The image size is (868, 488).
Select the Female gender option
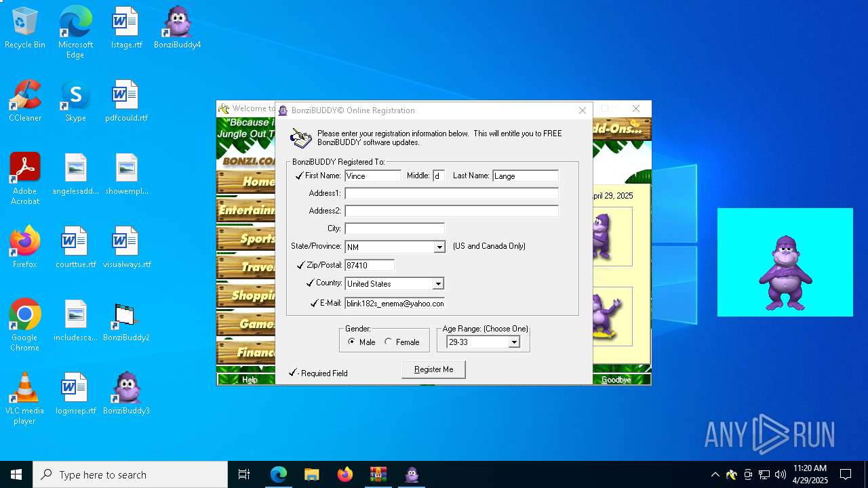pyautogui.click(x=402, y=342)
